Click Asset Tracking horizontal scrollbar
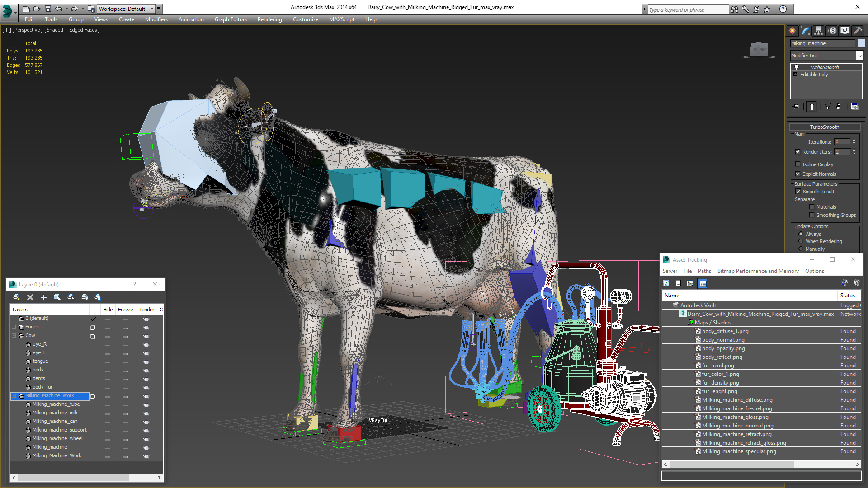Viewport: 868px width, 488px height. [x=762, y=465]
